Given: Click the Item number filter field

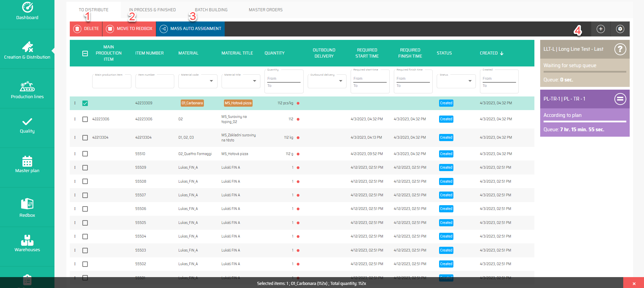Looking at the screenshot, I should pos(155,82).
